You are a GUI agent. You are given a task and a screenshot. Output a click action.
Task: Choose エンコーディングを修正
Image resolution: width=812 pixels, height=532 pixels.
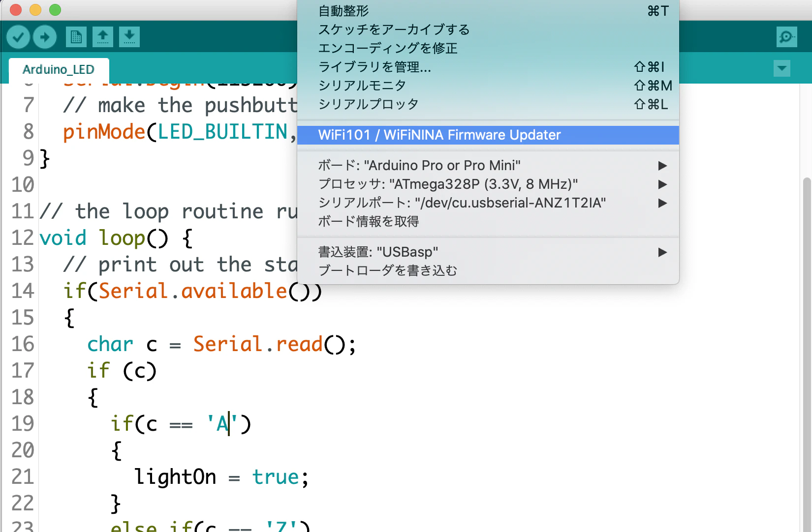pos(488,48)
